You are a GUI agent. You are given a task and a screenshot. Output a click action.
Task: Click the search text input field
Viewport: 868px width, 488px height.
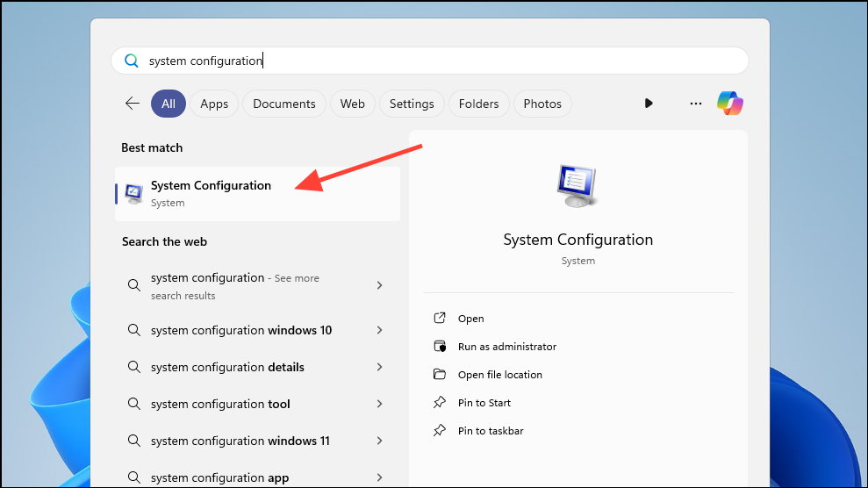pos(430,61)
